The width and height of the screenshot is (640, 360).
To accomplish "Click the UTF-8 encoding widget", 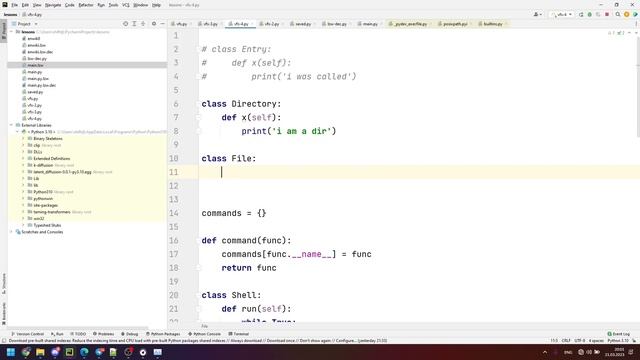I will tap(580, 340).
